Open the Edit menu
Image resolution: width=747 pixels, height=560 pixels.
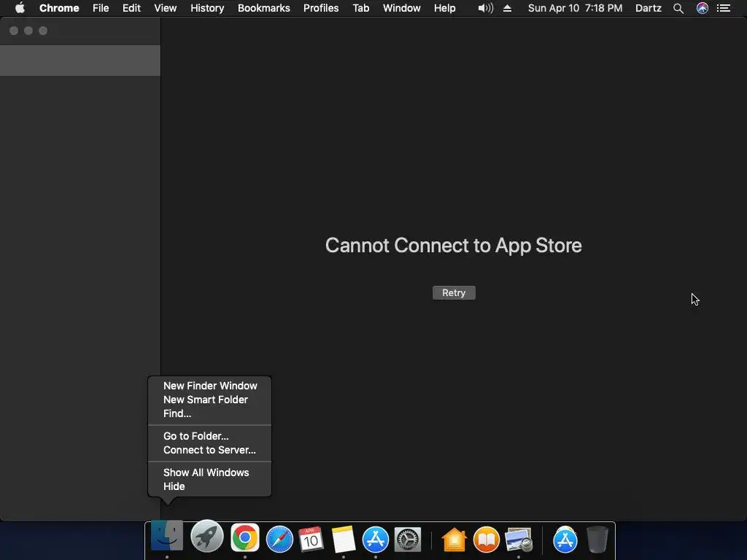pyautogui.click(x=131, y=8)
